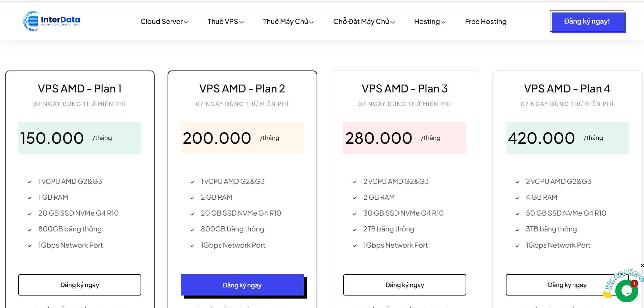This screenshot has width=644, height=308.
Task: Click checkmark beside Plan 4's 4 GB RAM
Action: 517,198
